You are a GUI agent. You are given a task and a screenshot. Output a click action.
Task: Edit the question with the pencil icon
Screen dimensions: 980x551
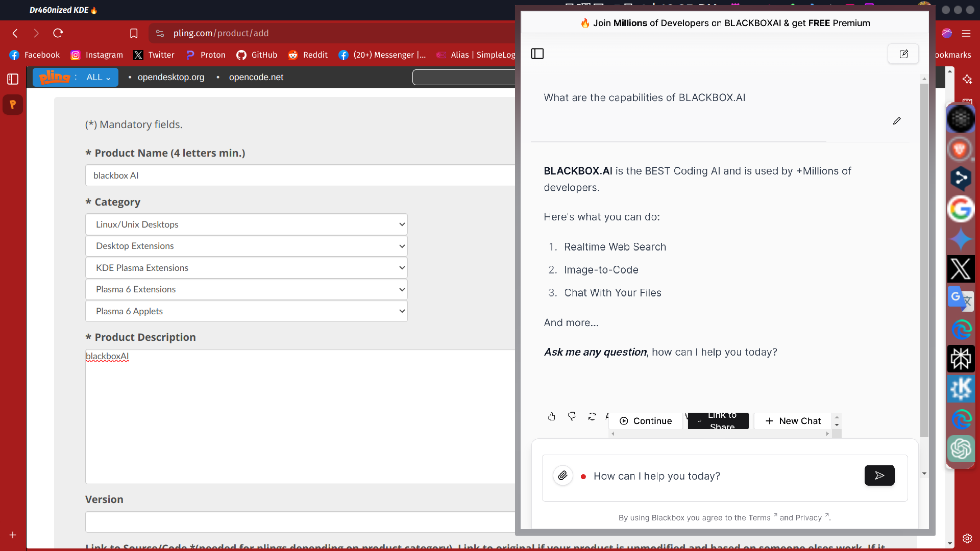897,121
